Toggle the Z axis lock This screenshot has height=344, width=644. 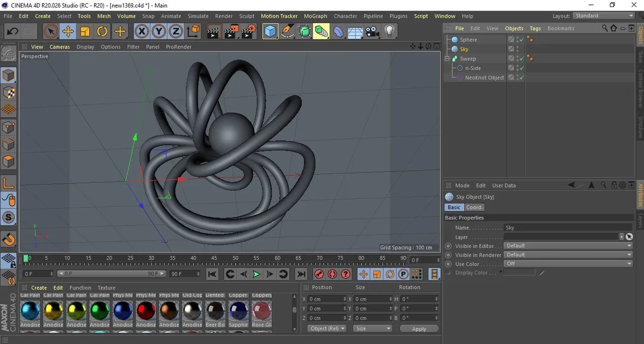pos(176,32)
